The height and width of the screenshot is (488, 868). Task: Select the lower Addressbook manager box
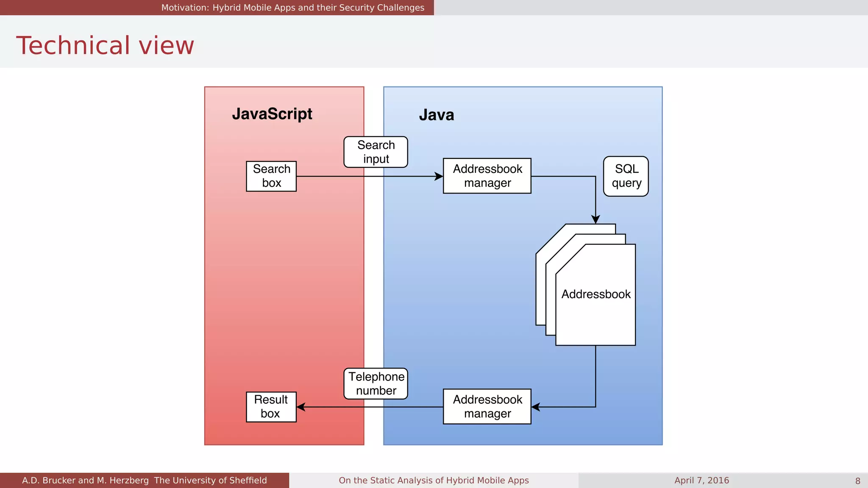coord(487,407)
